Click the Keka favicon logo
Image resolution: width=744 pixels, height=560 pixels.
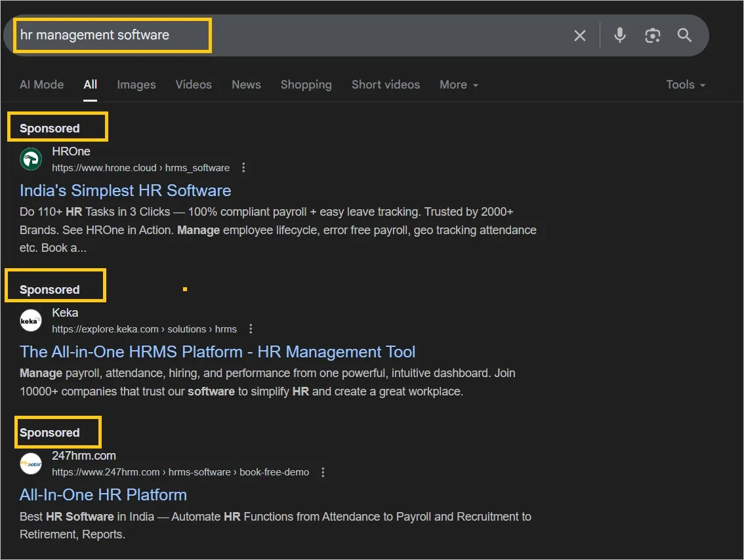pyautogui.click(x=31, y=321)
